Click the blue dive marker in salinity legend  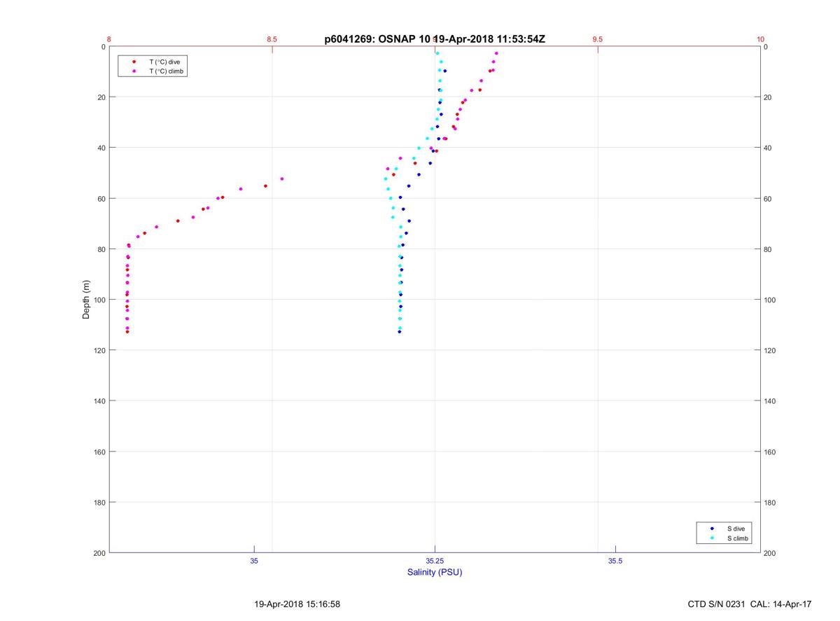click(x=712, y=529)
